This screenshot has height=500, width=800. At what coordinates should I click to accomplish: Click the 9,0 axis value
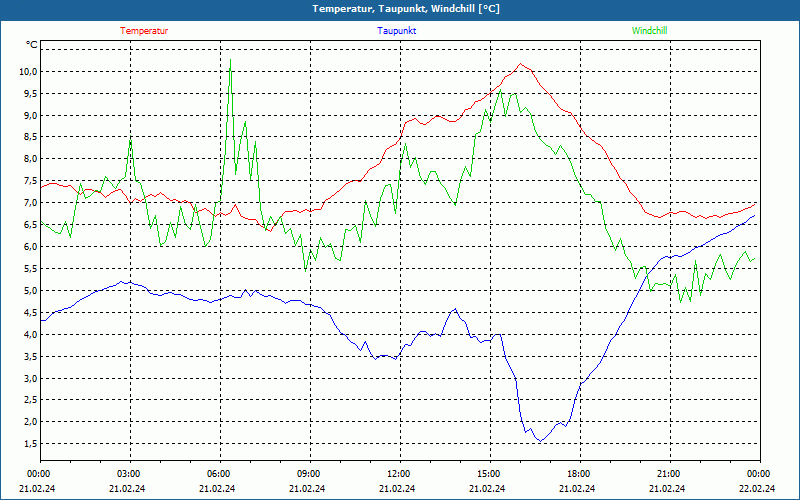[30, 115]
